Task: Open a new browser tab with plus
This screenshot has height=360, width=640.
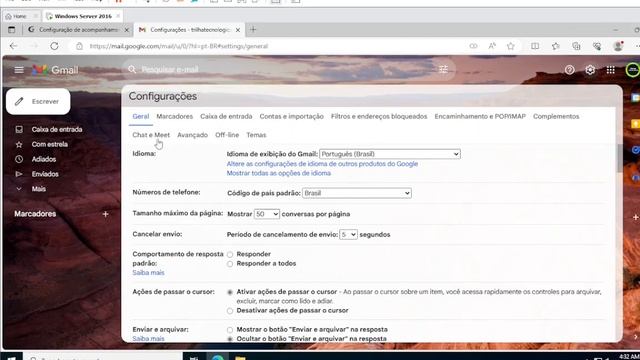Action: (x=253, y=29)
